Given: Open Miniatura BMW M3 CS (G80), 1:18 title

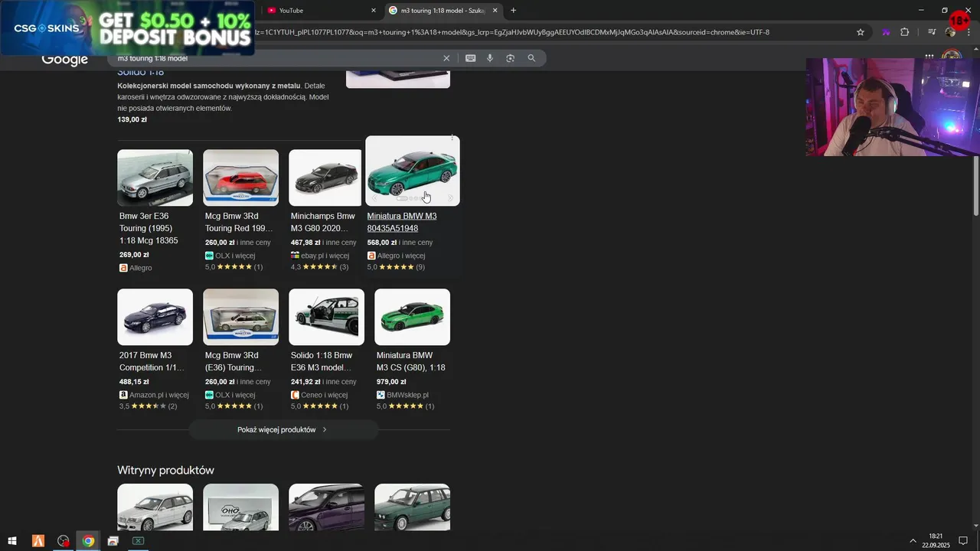Looking at the screenshot, I should 410,361.
